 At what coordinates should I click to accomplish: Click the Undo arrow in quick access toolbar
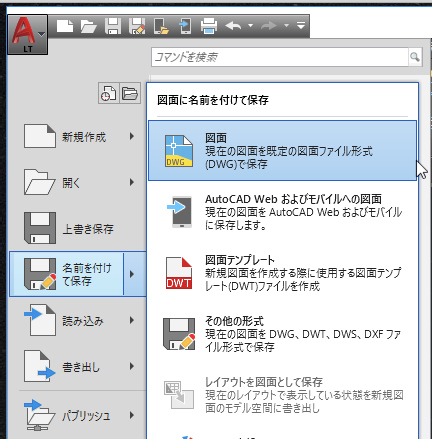click(233, 26)
